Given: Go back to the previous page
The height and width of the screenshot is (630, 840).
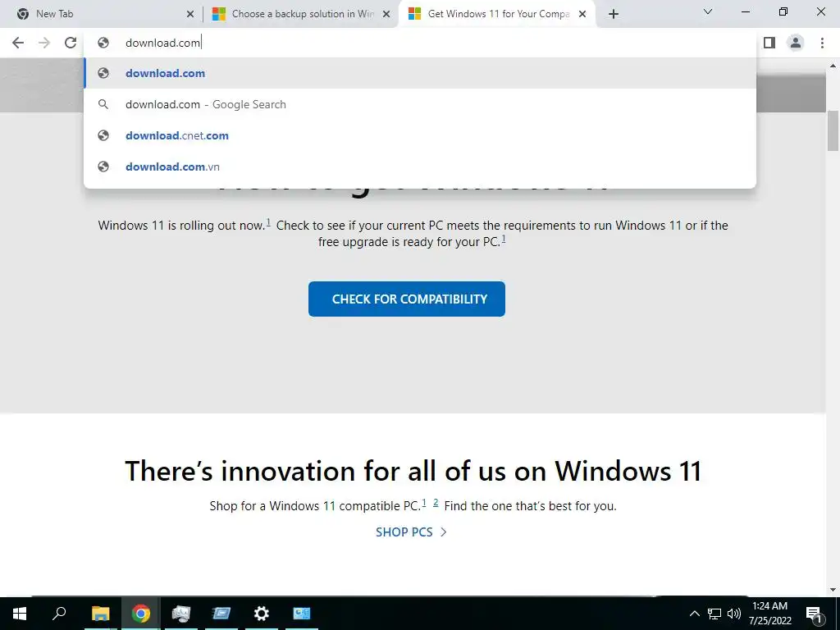Looking at the screenshot, I should tap(18, 43).
